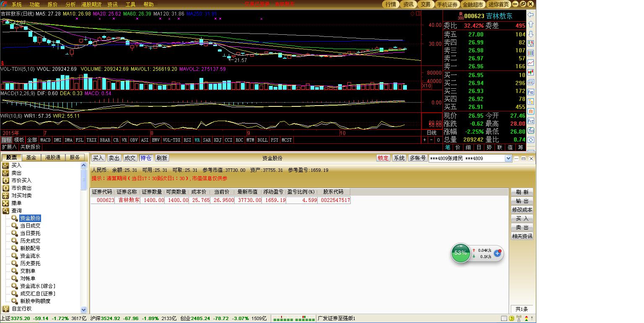Click the 交易 button in top bar
Image resolution: width=644 pixels, height=323 pixels.
[x=425, y=4]
